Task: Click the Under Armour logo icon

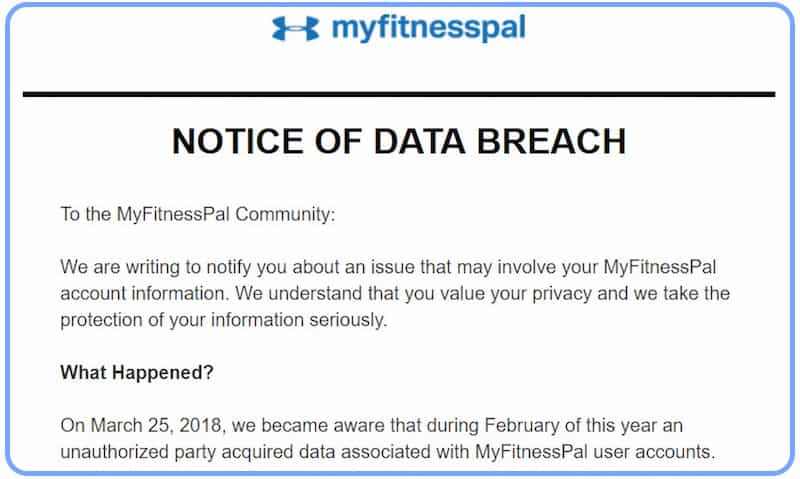Action: 295,28
